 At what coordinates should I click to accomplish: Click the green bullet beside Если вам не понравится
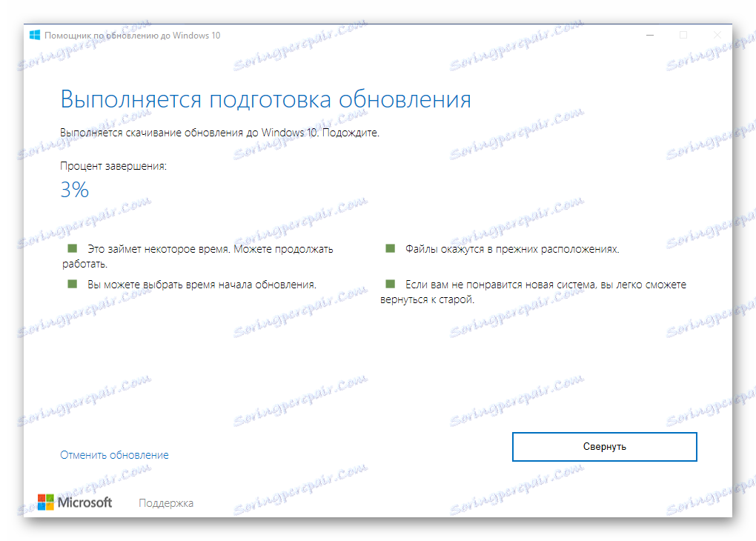click(390, 284)
